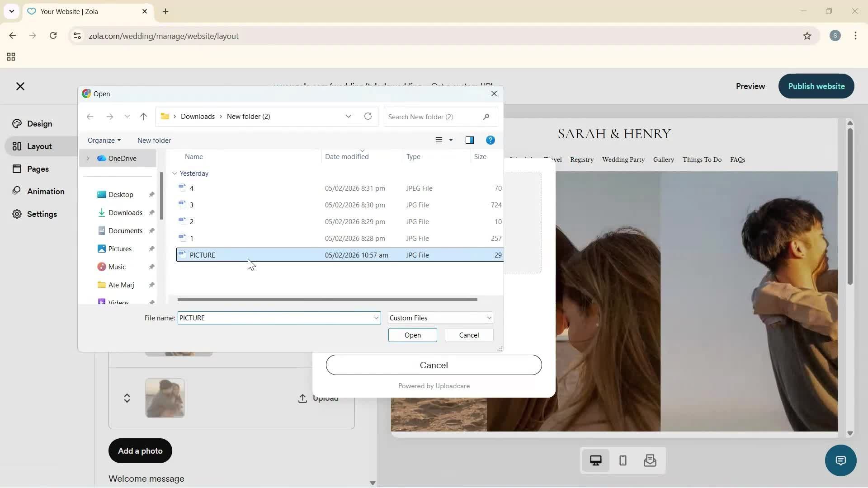
Task: Expand the File name dropdown
Action: click(x=376, y=318)
